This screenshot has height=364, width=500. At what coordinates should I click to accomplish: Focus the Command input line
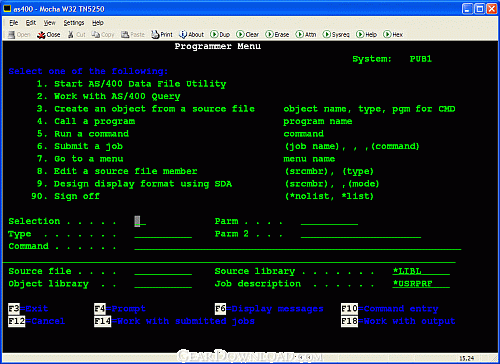pyautogui.click(x=298, y=246)
